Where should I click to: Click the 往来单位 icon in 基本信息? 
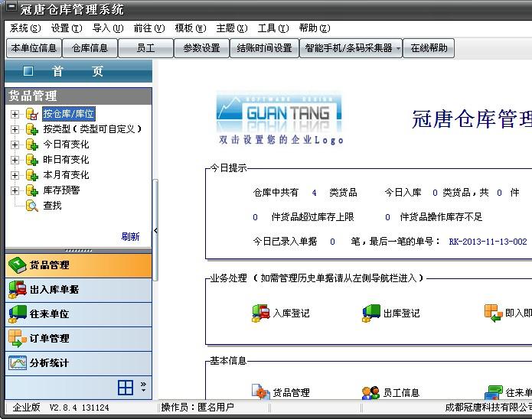[x=493, y=392]
